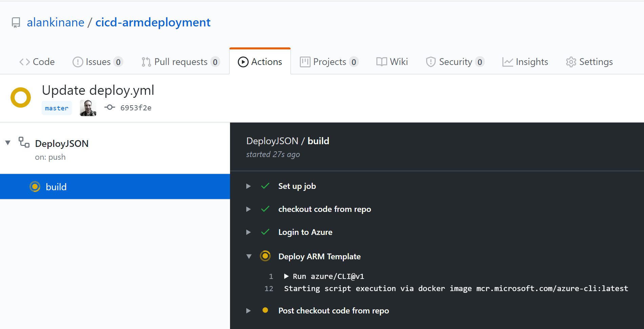The height and width of the screenshot is (329, 644).
Task: Click log line number 12
Action: (269, 289)
